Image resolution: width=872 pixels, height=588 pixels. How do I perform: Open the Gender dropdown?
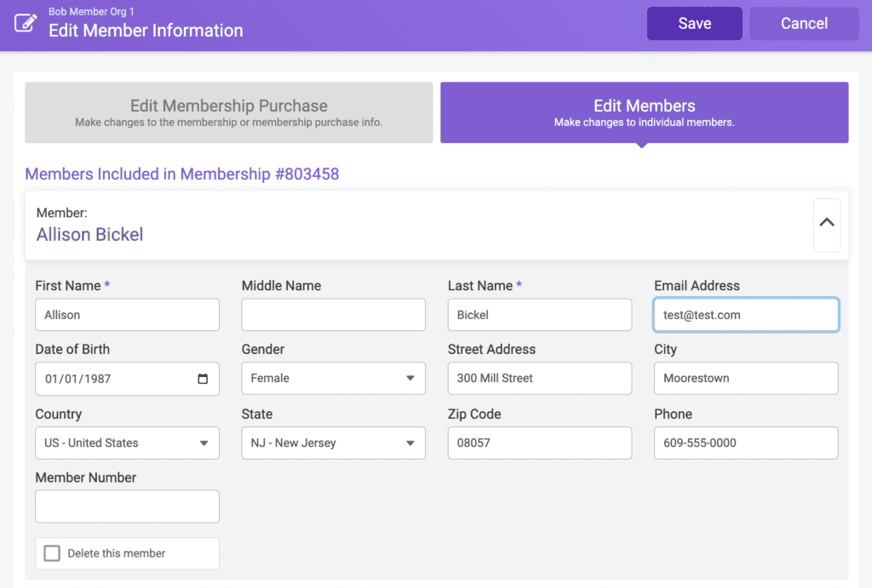[333, 379]
